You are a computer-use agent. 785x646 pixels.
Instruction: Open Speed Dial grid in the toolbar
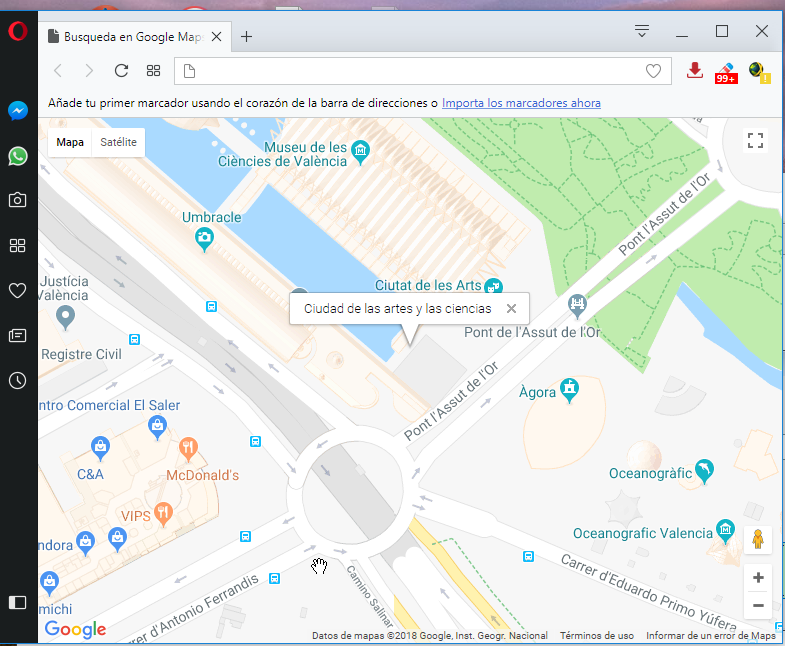(x=153, y=71)
